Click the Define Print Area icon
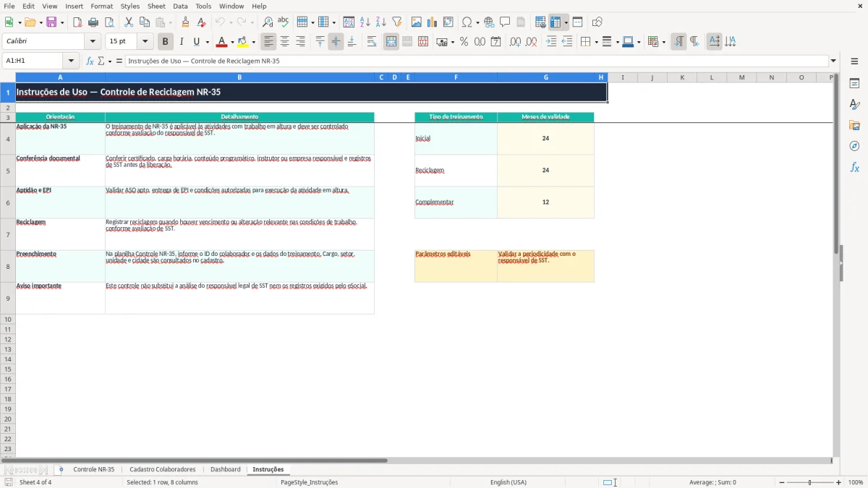 (540, 22)
